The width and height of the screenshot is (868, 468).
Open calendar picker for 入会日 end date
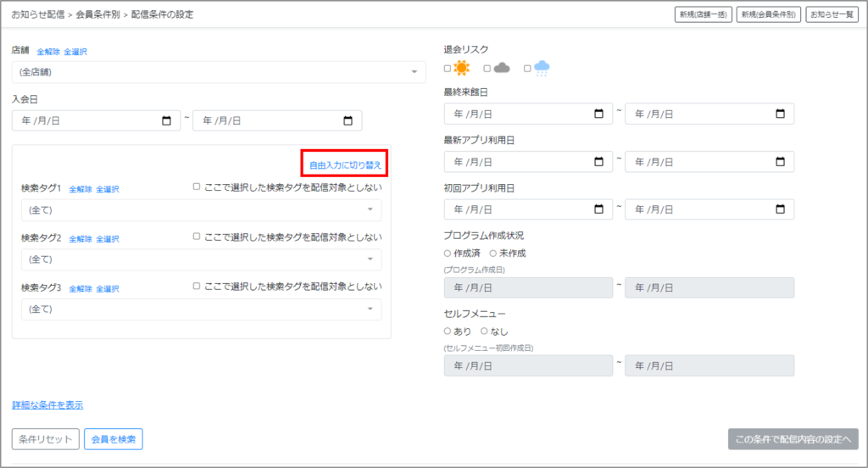click(348, 120)
